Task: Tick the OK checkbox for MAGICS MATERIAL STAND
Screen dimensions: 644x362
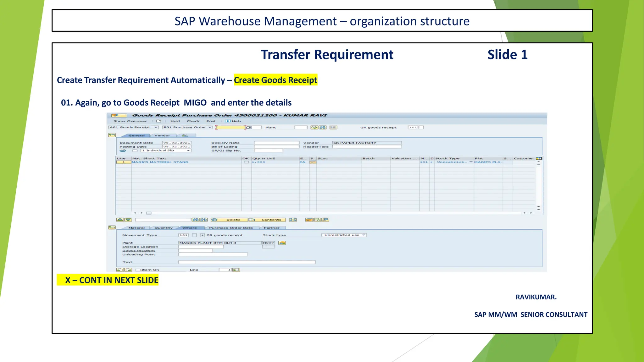Action: 246,162
